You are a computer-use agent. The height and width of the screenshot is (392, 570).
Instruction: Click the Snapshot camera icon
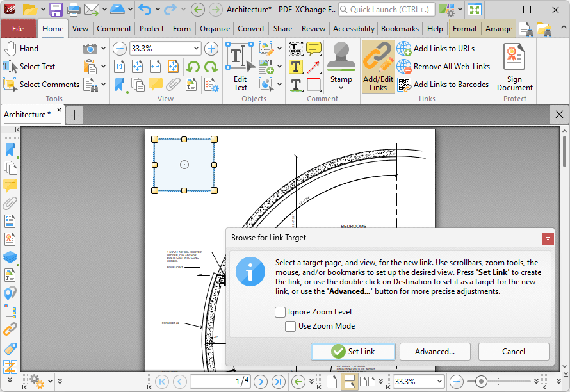90,49
